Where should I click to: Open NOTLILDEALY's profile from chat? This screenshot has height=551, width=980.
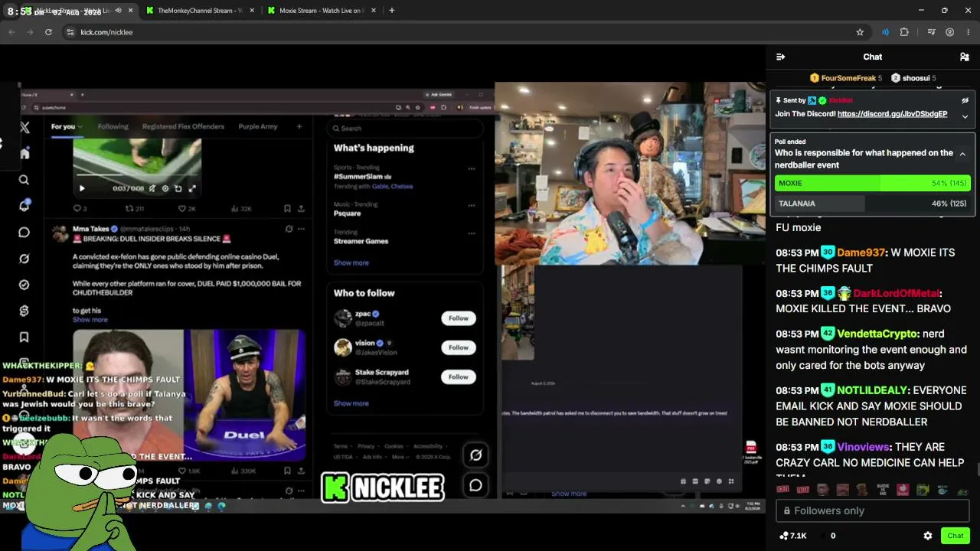pyautogui.click(x=872, y=390)
